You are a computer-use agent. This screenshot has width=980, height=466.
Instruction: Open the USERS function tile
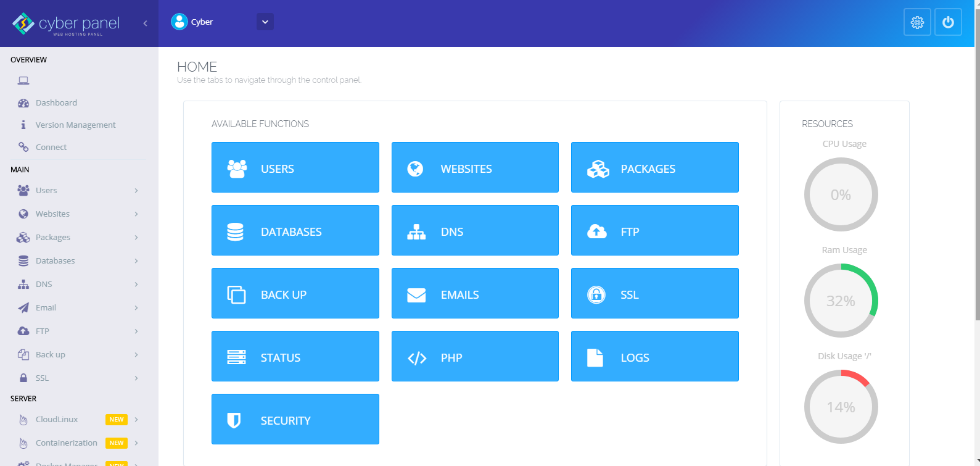[x=295, y=167]
